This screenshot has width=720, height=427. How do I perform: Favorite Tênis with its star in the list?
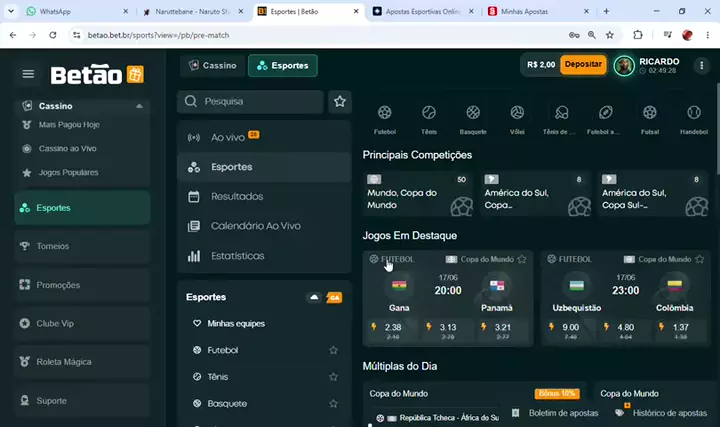coord(333,377)
